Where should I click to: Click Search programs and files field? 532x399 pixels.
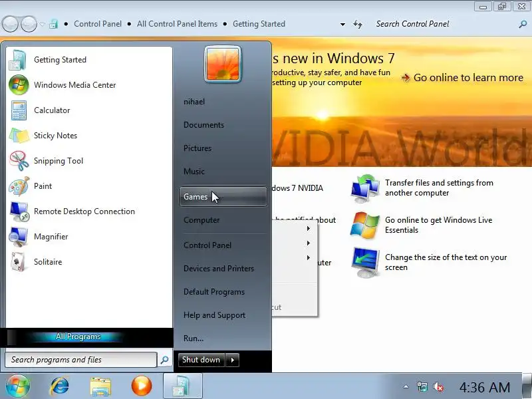pos(81,360)
